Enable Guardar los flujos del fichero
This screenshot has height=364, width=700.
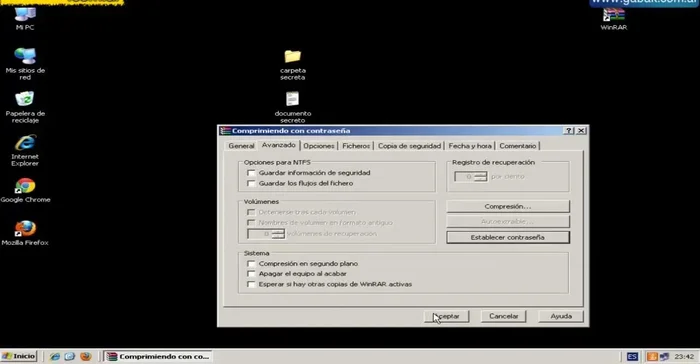251,184
